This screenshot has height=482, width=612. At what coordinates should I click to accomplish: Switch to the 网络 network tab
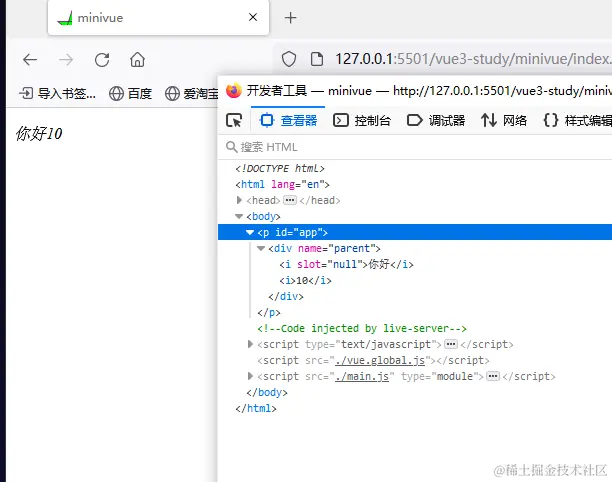click(x=504, y=120)
